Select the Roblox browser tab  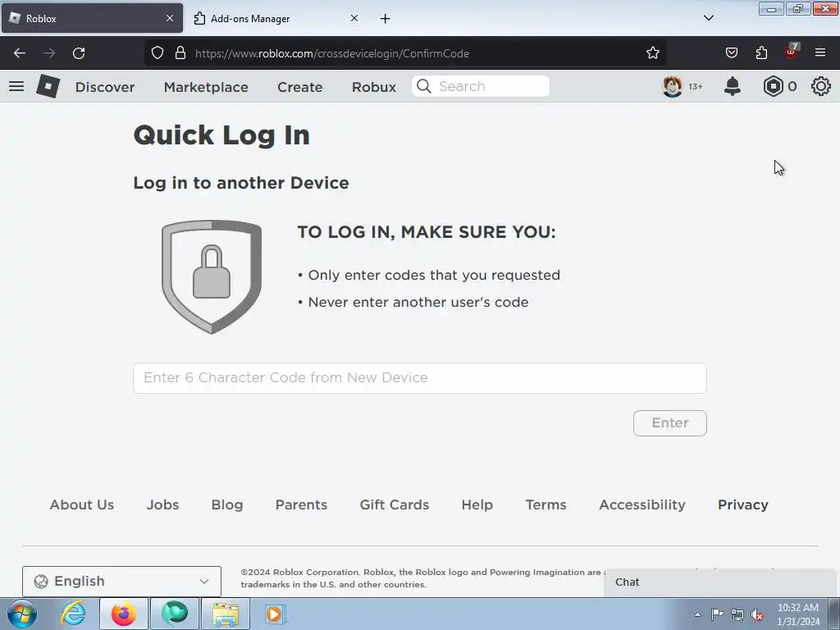(x=92, y=18)
